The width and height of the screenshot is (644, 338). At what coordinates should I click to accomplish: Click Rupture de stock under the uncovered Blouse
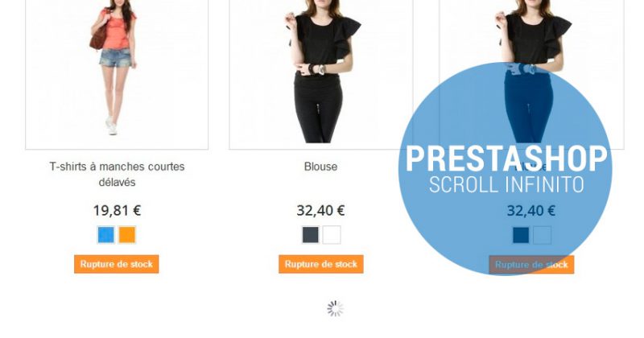[x=320, y=264]
